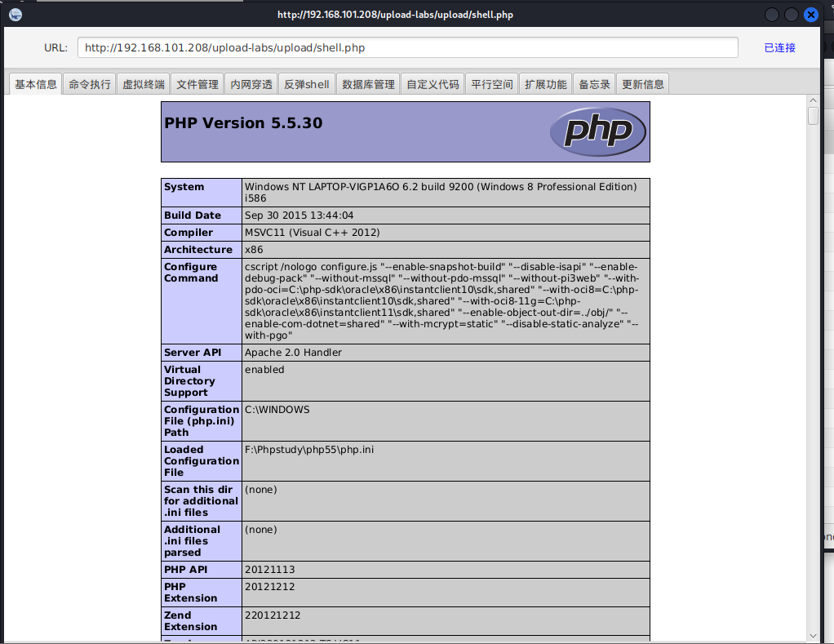Click the C:\WINDOWS value
The width and height of the screenshot is (834, 644).
click(277, 410)
